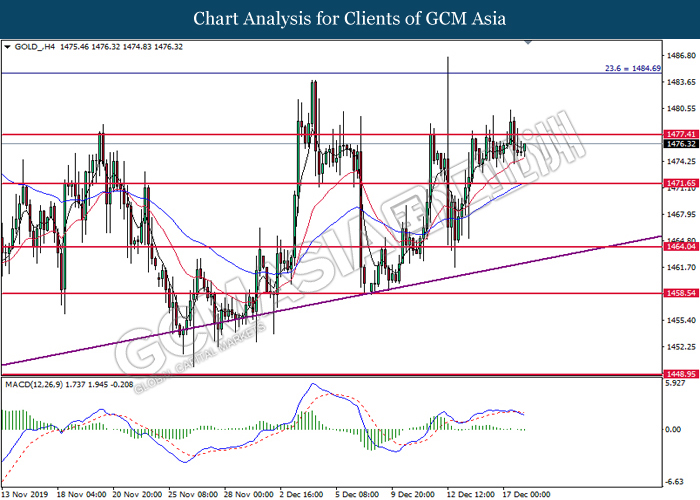
Task: Click the 25 Nov 08:00 time label
Action: click(191, 494)
